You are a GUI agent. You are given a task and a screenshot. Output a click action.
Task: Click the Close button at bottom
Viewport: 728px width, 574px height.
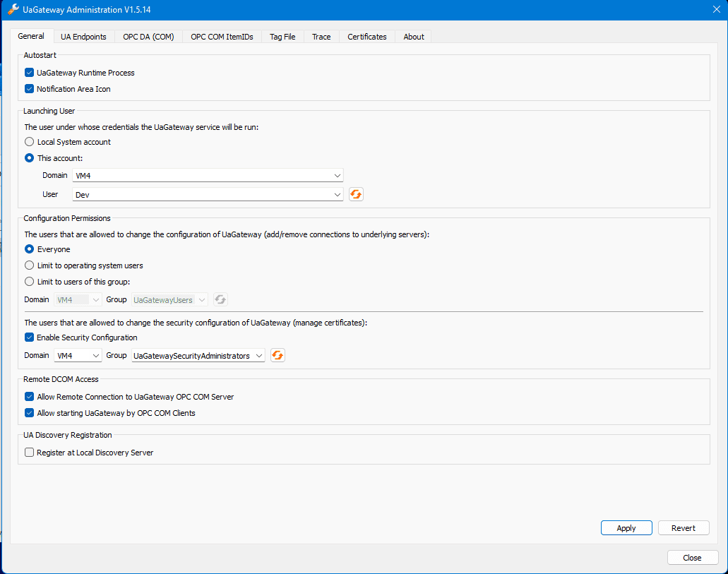[x=692, y=558]
